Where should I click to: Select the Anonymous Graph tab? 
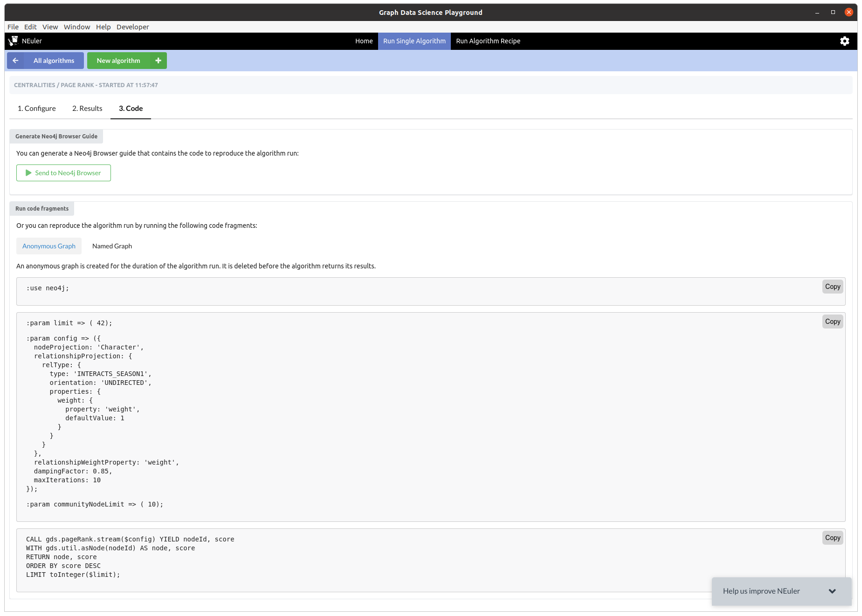pos(49,246)
